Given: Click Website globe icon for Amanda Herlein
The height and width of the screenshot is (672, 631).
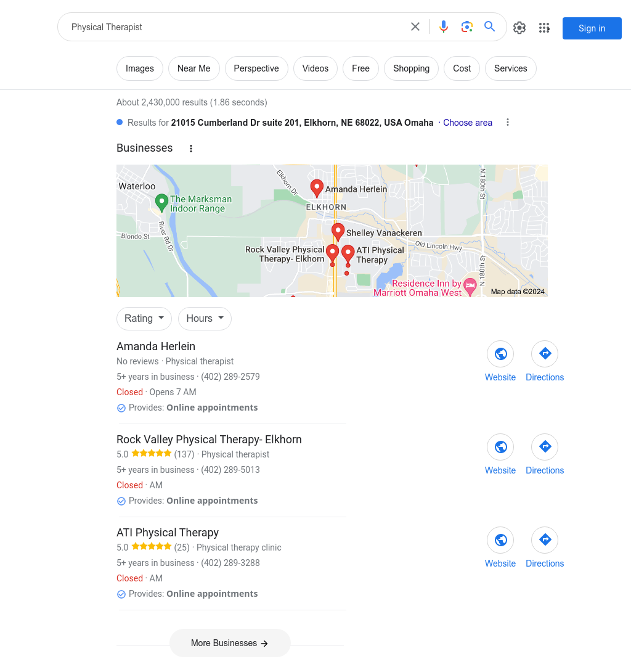Looking at the screenshot, I should (x=500, y=354).
